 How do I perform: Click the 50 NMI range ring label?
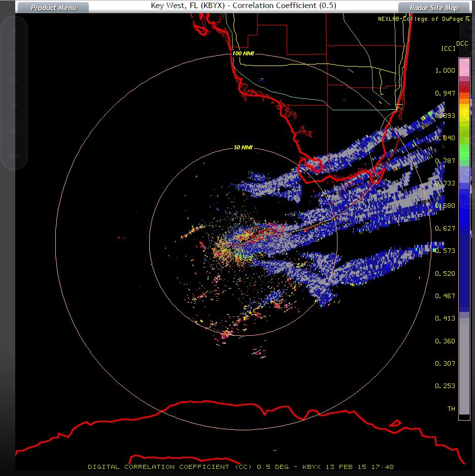pos(243,148)
